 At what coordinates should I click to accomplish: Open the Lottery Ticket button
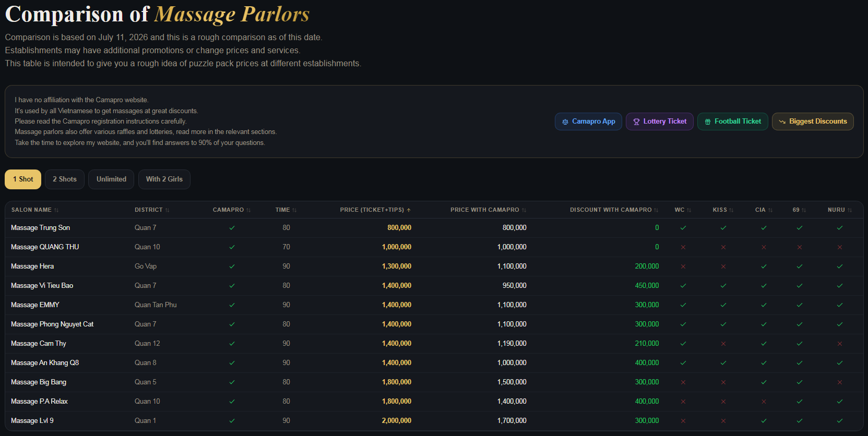coord(660,122)
